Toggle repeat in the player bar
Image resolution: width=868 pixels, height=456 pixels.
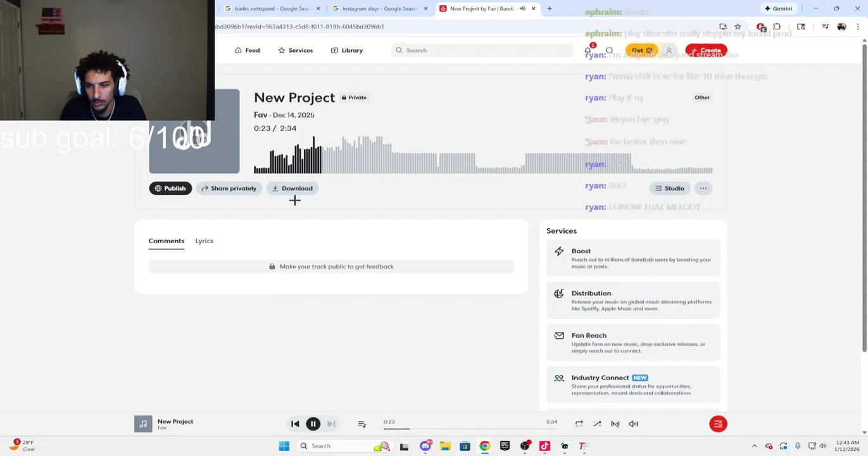579,424
